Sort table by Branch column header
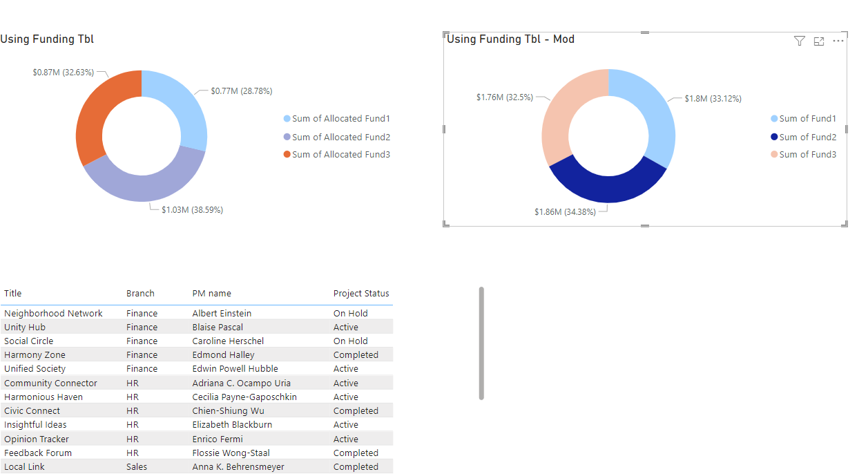Viewport: 868px width, 474px height. point(140,294)
